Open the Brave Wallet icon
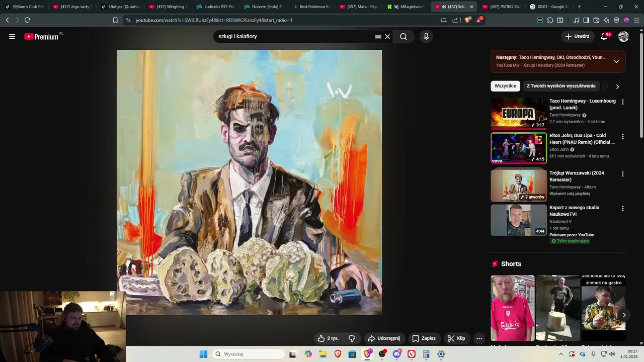The width and height of the screenshot is (644, 362). 596,20
